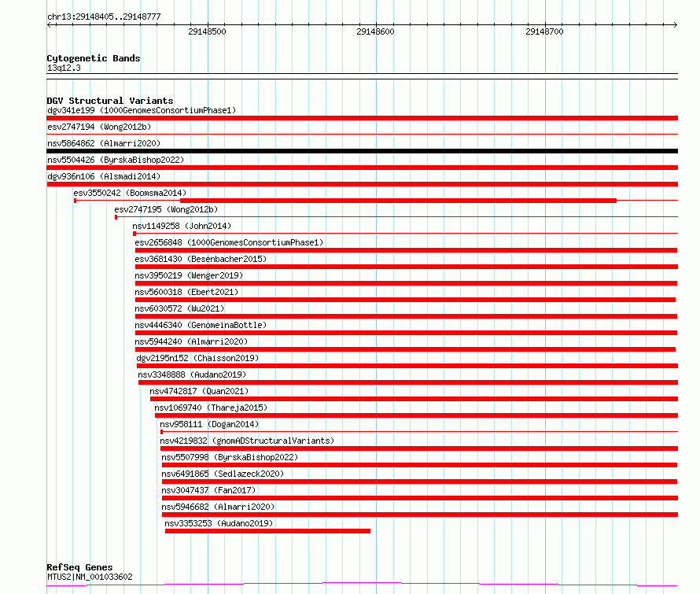Image resolution: width=700 pixels, height=594 pixels.
Task: Click esv2656848 (1000GenomesConsortiumPhase1) label
Action: 229,242
